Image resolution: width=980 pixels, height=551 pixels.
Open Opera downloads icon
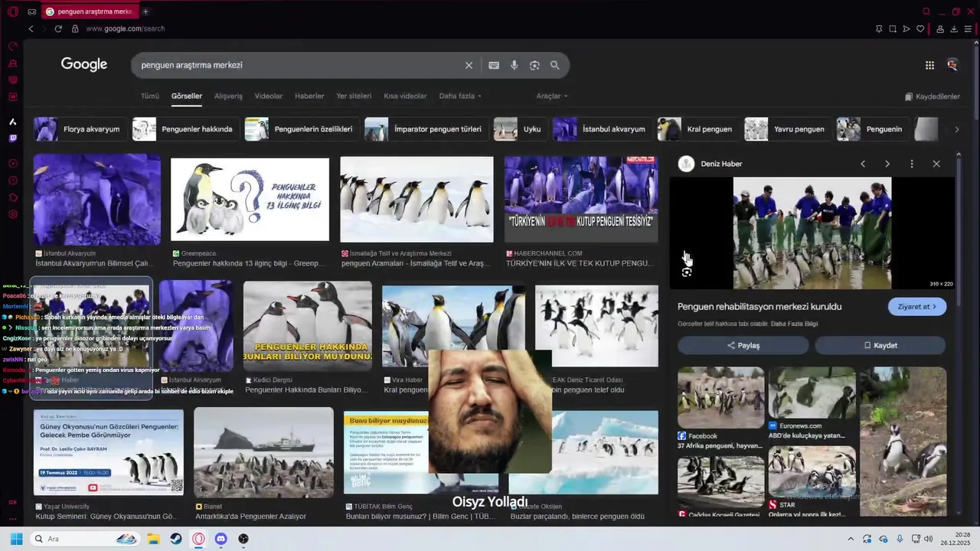pyautogui.click(x=954, y=28)
